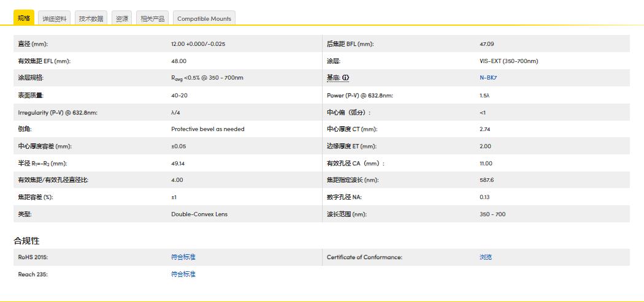Screen dimensions: 644x302
Task: Click the f-number value 4.00
Action: (x=177, y=180)
